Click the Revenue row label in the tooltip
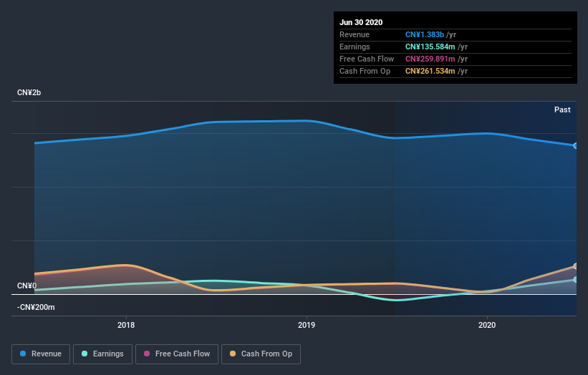The width and height of the screenshot is (588, 375). click(355, 34)
